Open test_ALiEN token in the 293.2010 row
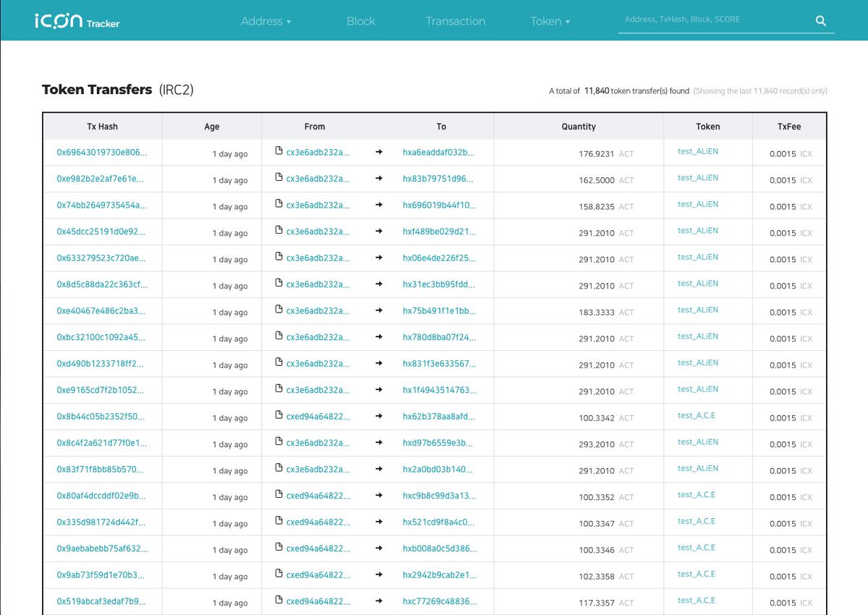This screenshot has height=615, width=868. (698, 442)
